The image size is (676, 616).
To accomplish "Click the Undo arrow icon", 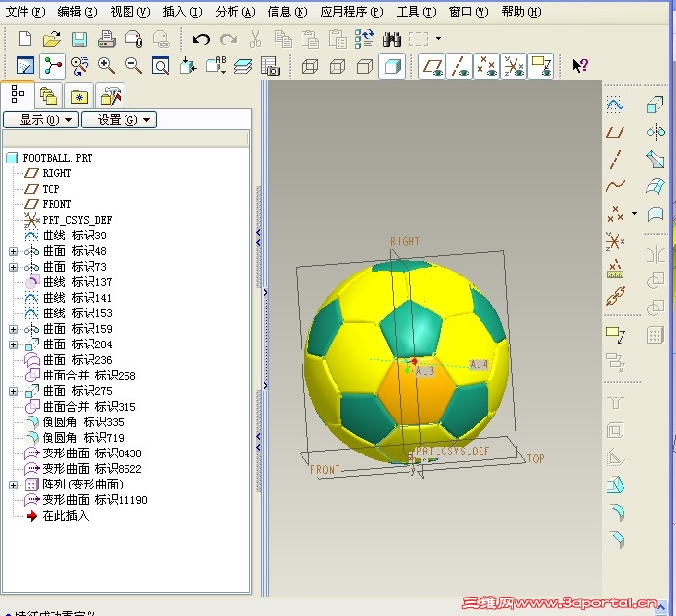I will point(201,39).
